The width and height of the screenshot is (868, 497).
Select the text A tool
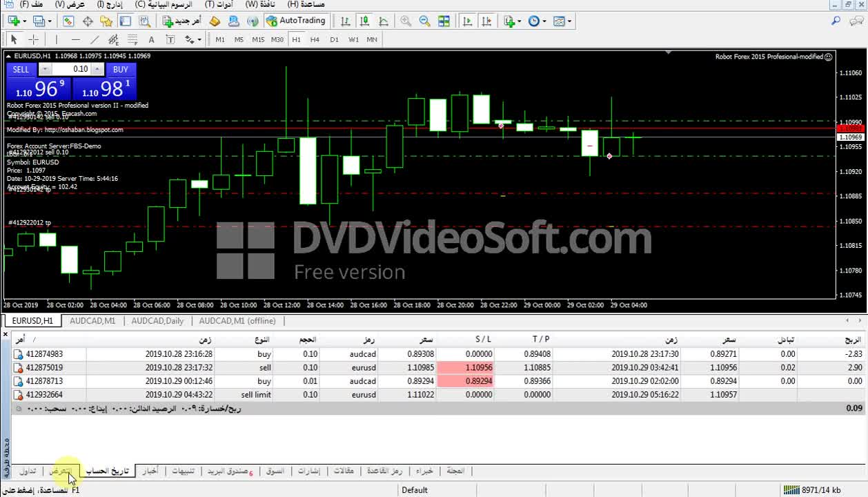coord(151,39)
